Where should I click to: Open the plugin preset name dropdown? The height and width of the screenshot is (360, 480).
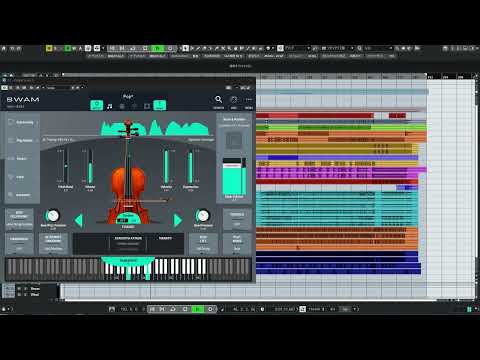coord(59,88)
